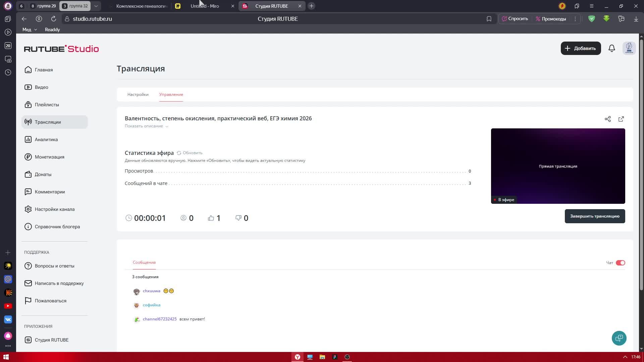Select the Сообщения tab
Screen dimensions: 644x362
pos(144,262)
